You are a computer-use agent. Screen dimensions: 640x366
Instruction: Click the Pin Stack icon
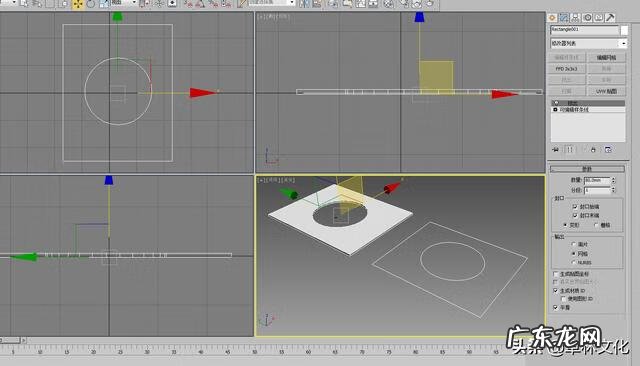pyautogui.click(x=556, y=150)
